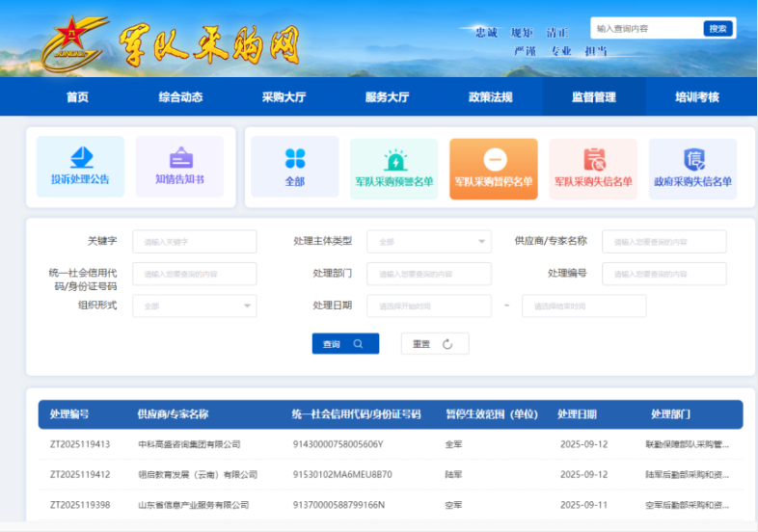The width and height of the screenshot is (758, 532).
Task: Open 服务大厅 navigation item
Action: point(388,97)
